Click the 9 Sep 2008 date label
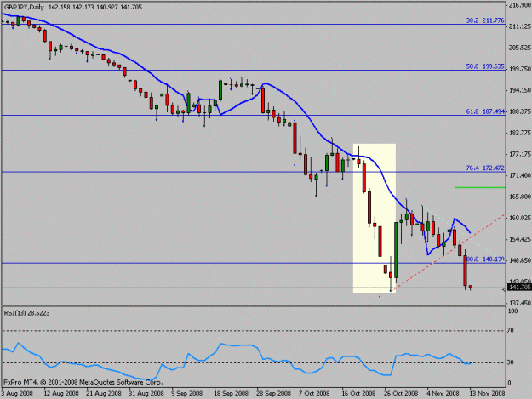 (x=187, y=393)
